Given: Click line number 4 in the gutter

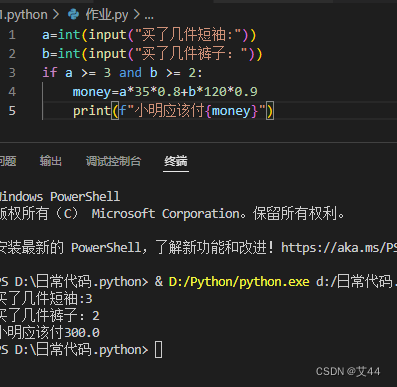Looking at the screenshot, I should [12, 92].
